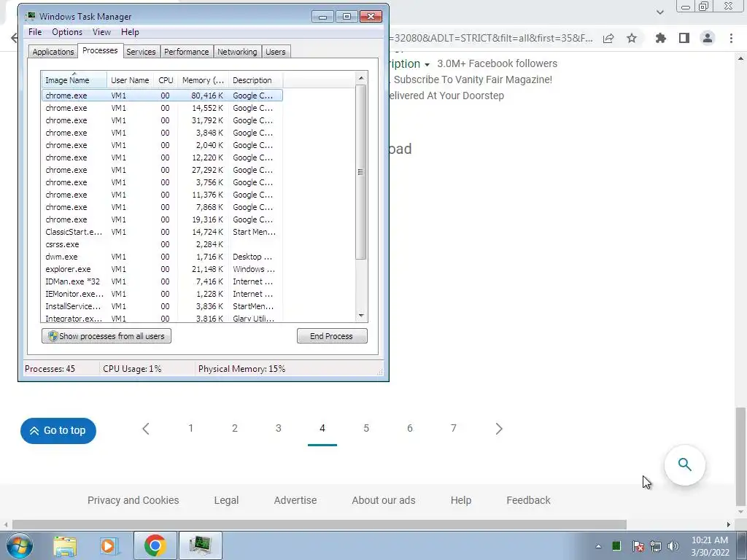Sort by CPU column header
747x560 pixels.
(166, 80)
